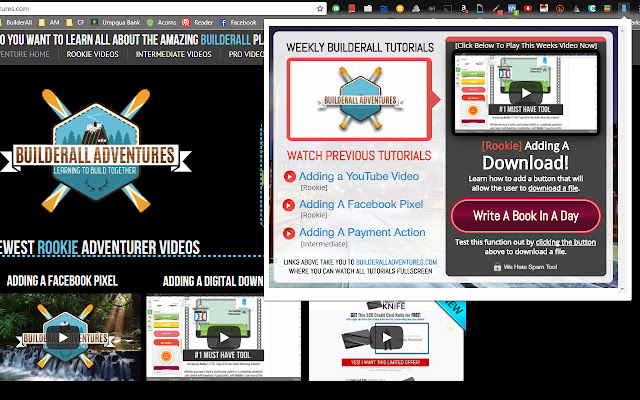The height and width of the screenshot is (400, 640).
Task: Open the CF bookmark folder
Action: [76, 22]
